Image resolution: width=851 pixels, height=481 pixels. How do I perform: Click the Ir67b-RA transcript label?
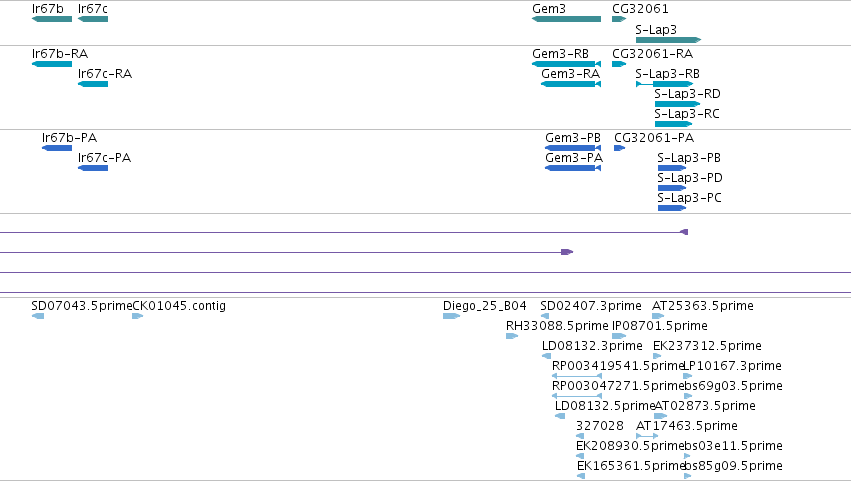60,54
